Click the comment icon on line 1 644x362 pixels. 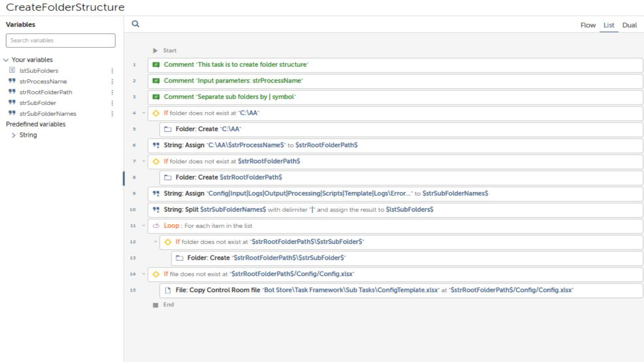(156, 65)
